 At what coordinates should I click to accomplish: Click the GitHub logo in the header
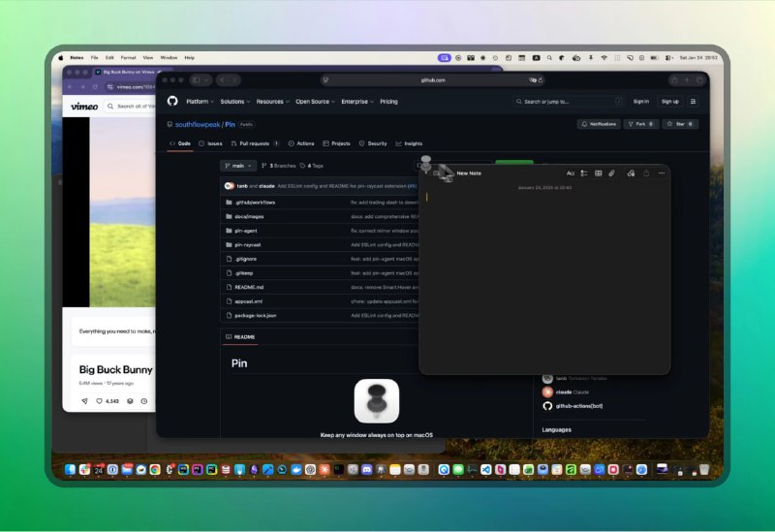172,101
